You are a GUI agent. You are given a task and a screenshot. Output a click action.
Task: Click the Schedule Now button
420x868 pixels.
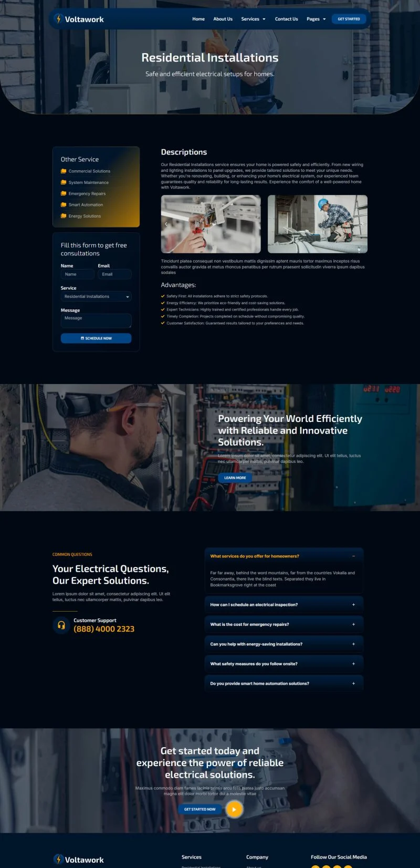click(x=96, y=338)
